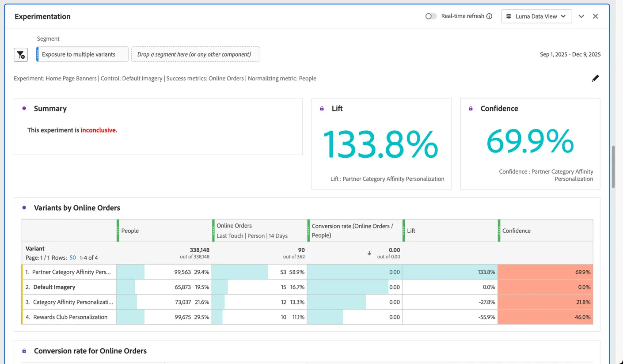
Task: Click the purple dot beside Summary title
Action: coord(24,108)
